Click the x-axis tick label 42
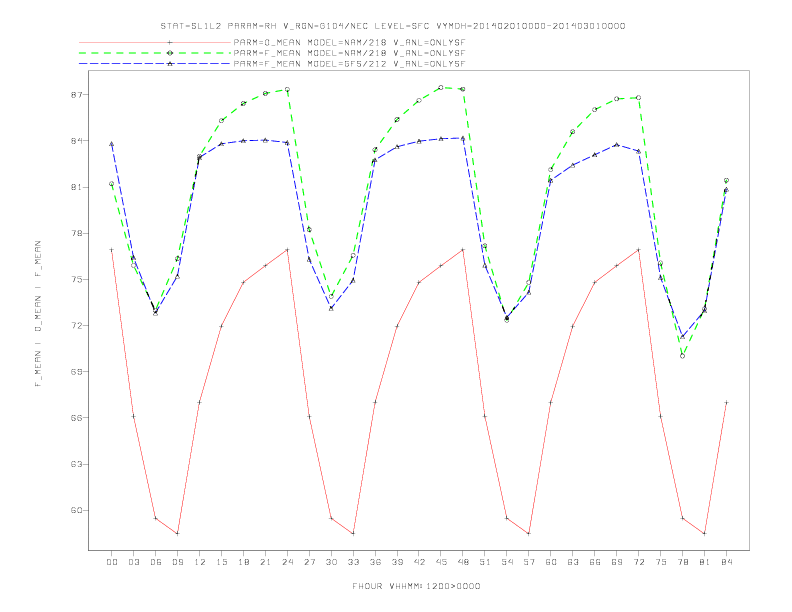The image size is (792, 612). tap(419, 562)
